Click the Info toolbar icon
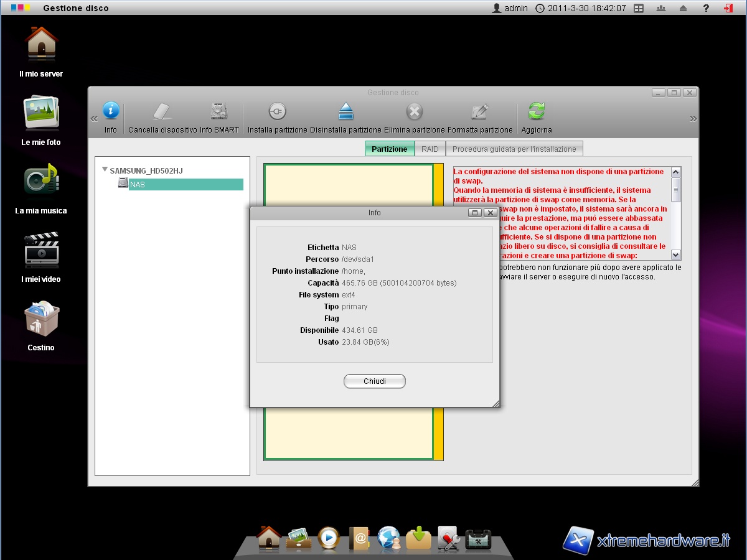The height and width of the screenshot is (560, 747). point(111,112)
